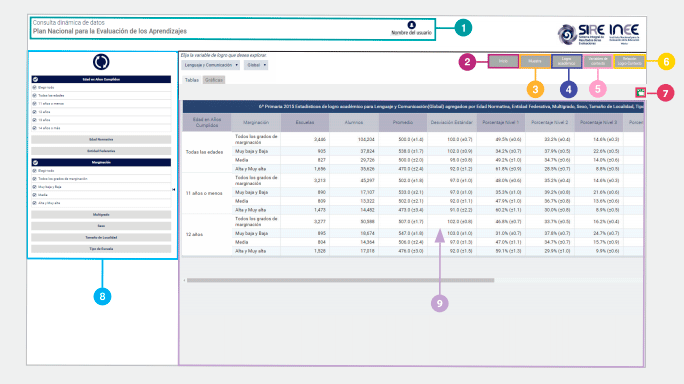Click the sidebar collapse arrow handle
Screen dimensions: 684x384
(x=174, y=189)
